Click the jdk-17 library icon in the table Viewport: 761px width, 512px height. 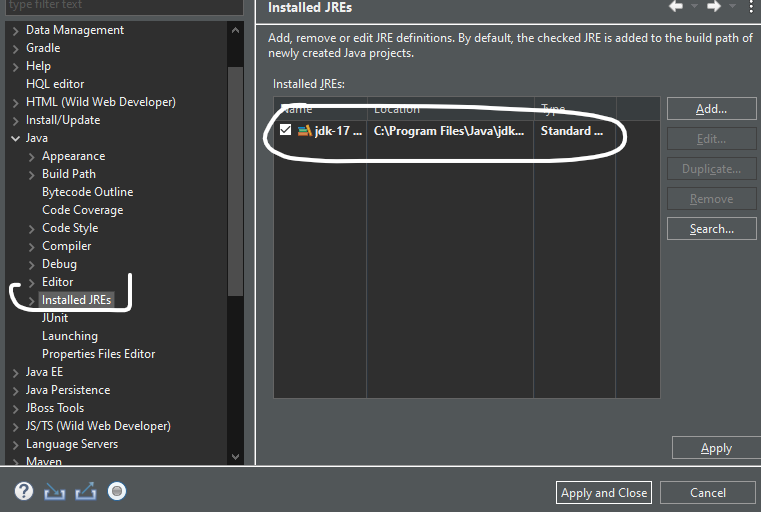coord(305,131)
